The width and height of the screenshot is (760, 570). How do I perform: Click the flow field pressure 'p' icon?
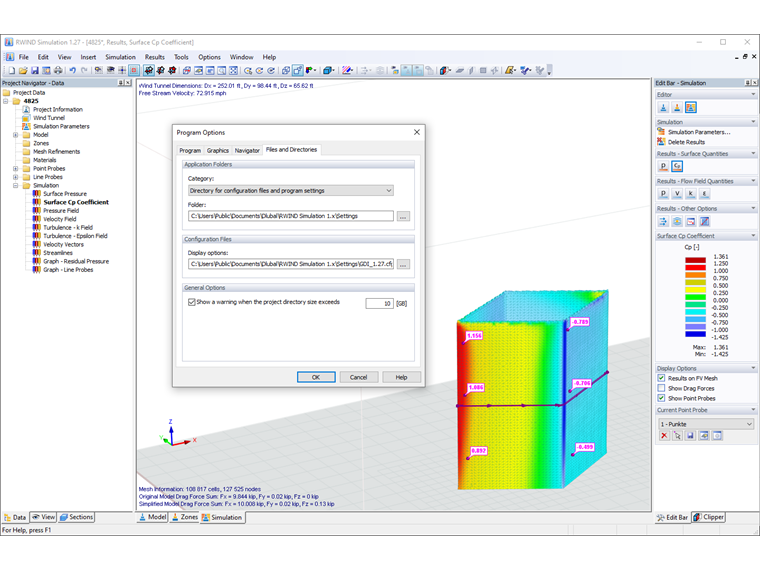point(664,194)
